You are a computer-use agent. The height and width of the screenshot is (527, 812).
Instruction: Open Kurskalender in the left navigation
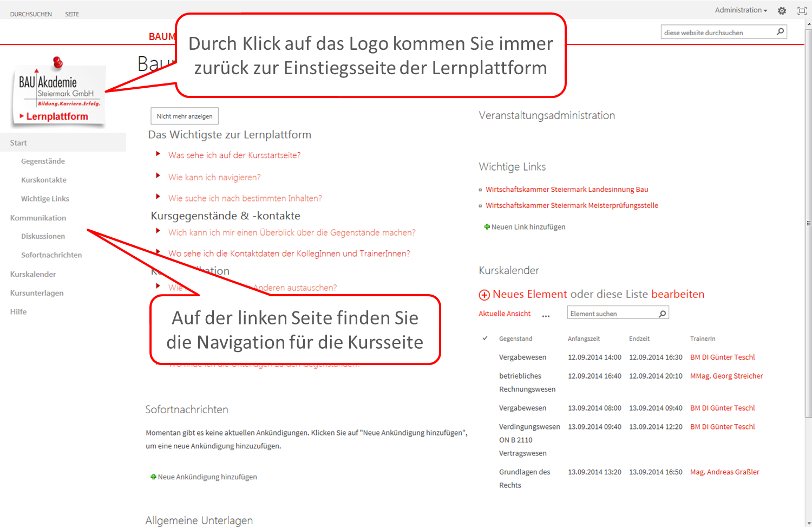coord(33,274)
